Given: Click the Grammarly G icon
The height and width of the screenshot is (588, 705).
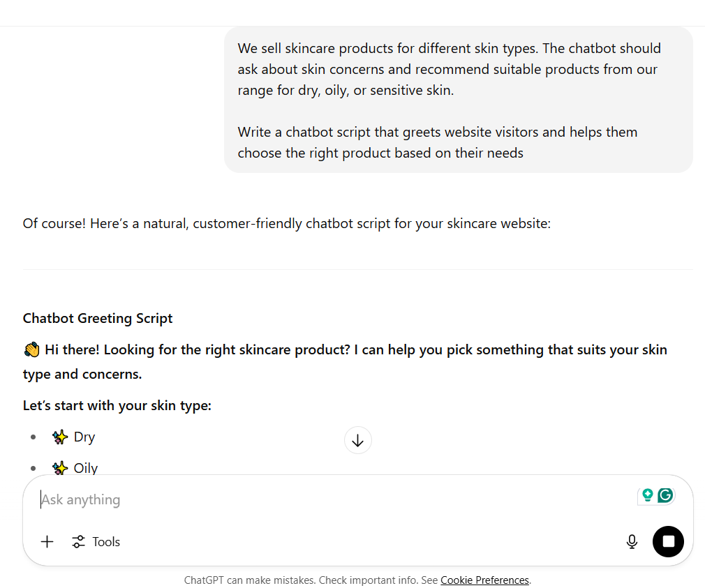Looking at the screenshot, I should pyautogui.click(x=665, y=495).
